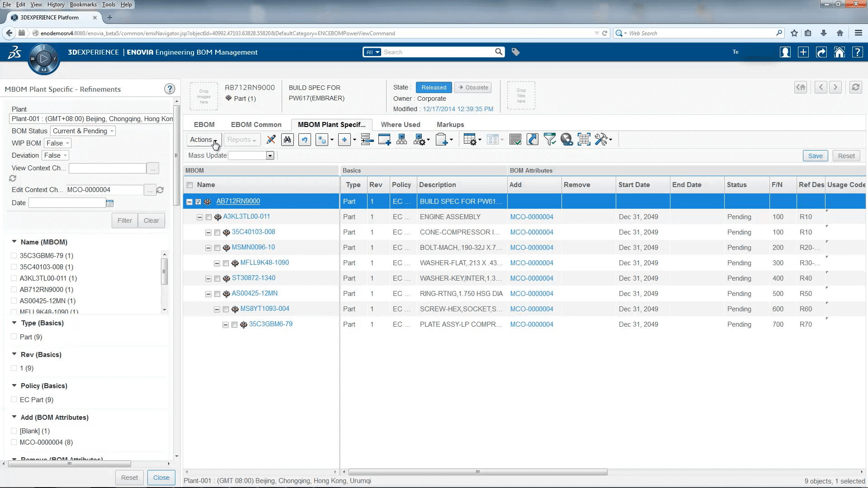Check the box for 35C40103-008 row
868x488 pixels.
tap(217, 233)
